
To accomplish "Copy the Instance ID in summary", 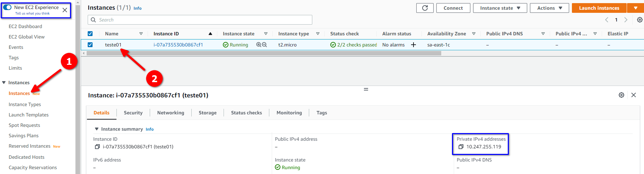I will (x=97, y=147).
